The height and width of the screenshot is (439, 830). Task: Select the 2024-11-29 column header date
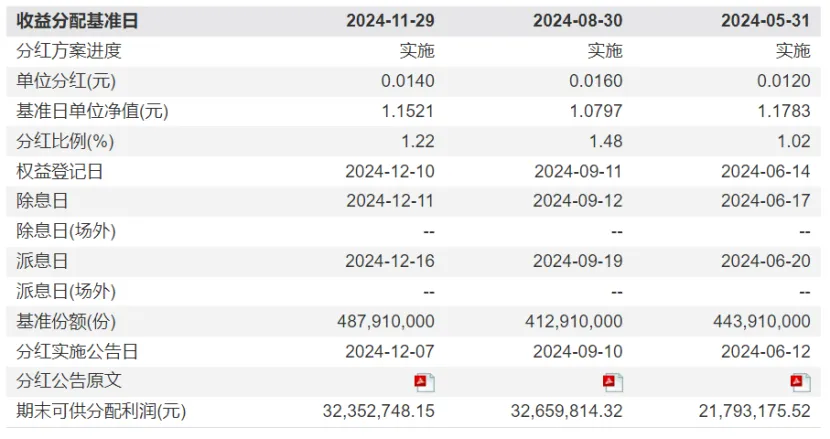[x=391, y=21]
